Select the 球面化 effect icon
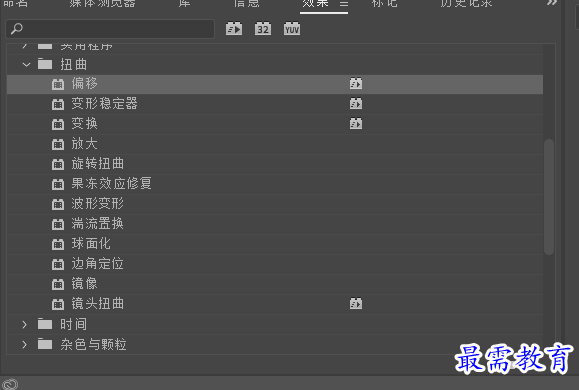Image resolution: width=579 pixels, height=390 pixels. [58, 244]
